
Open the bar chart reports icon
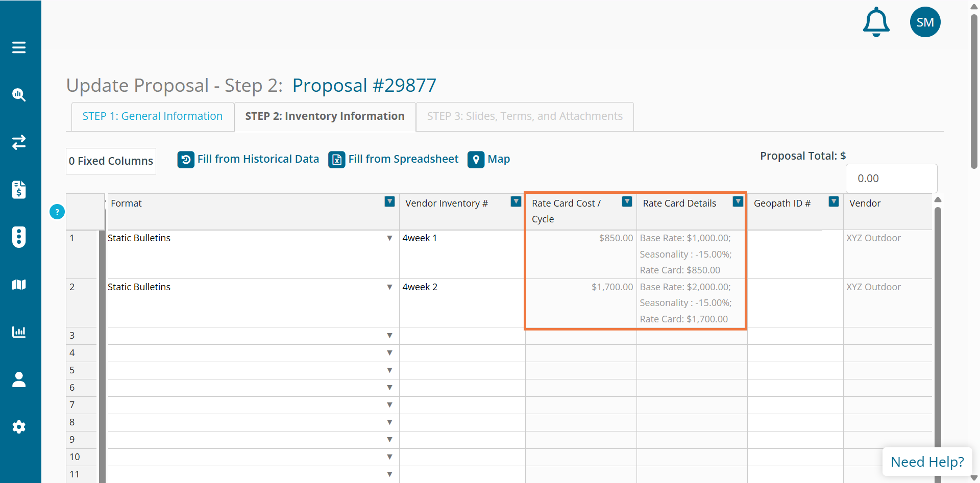[x=19, y=332]
